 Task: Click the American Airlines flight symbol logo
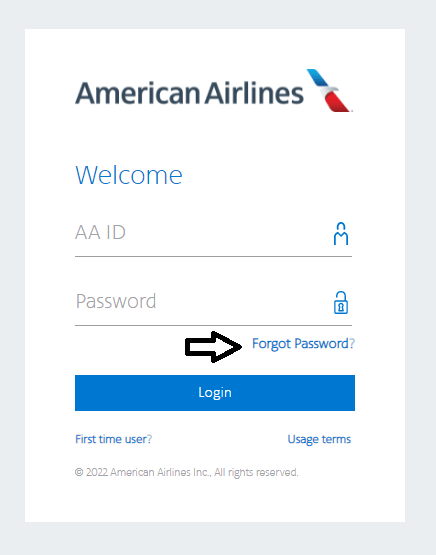(x=329, y=90)
